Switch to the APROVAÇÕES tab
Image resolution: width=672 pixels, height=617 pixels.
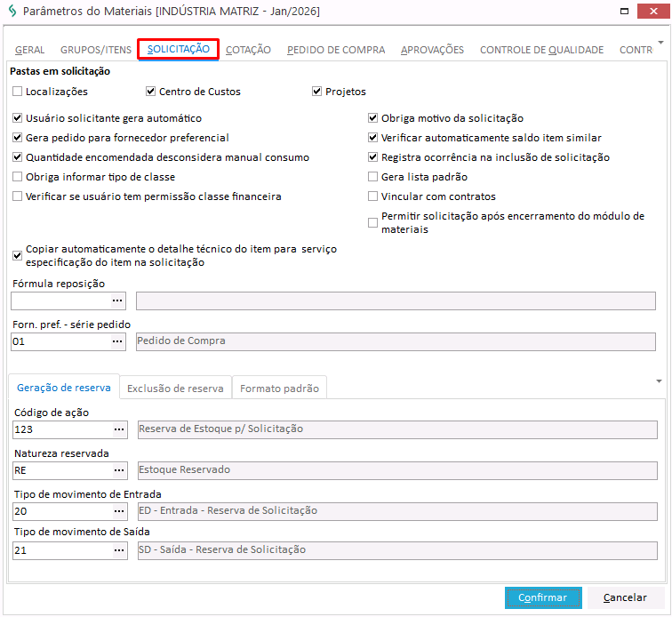point(432,50)
